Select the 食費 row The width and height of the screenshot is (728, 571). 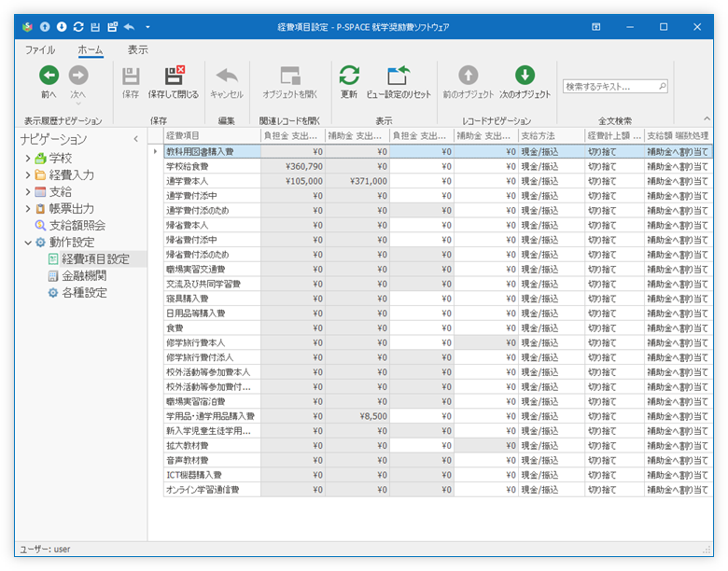pyautogui.click(x=438, y=328)
